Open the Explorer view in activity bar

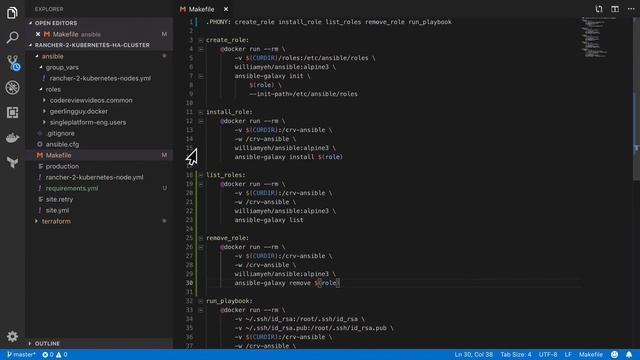coord(12,13)
